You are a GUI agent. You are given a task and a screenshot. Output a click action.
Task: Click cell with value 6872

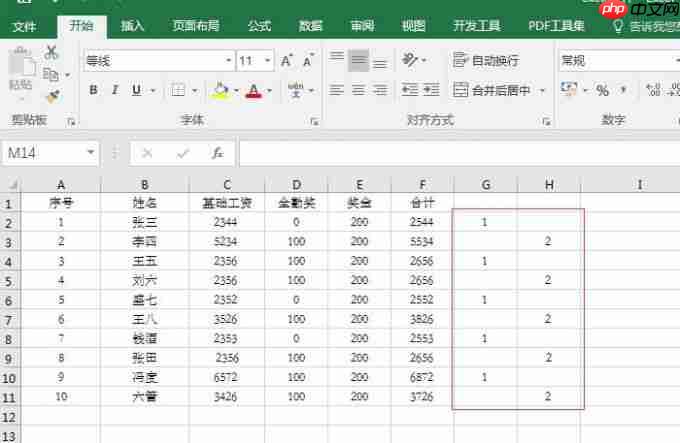click(422, 377)
